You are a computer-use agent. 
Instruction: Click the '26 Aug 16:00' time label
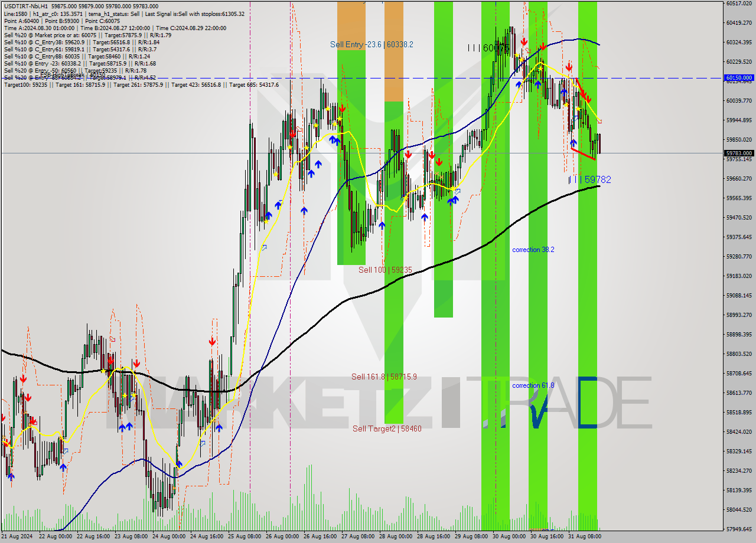(x=320, y=537)
